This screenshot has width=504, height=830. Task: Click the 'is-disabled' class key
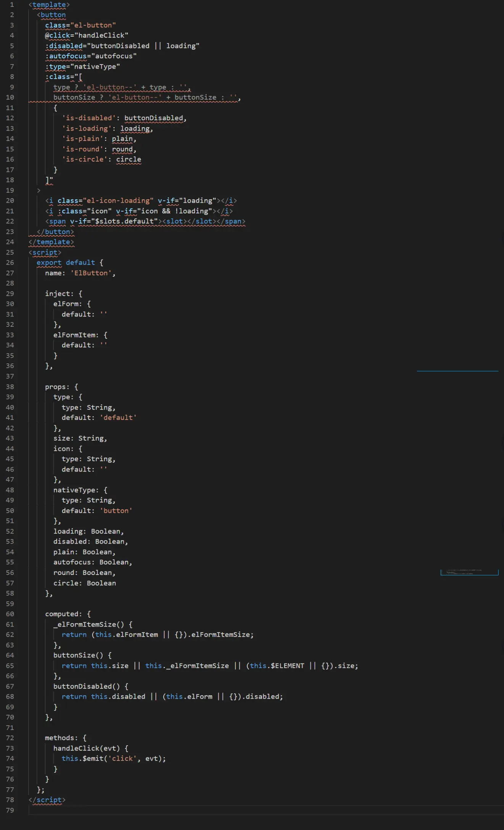89,118
